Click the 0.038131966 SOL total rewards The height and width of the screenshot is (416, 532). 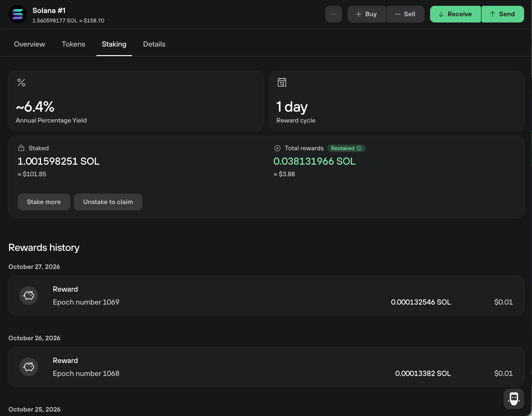coord(314,161)
